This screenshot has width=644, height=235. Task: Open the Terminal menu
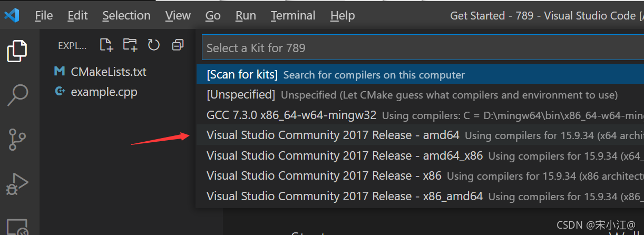pos(292,16)
